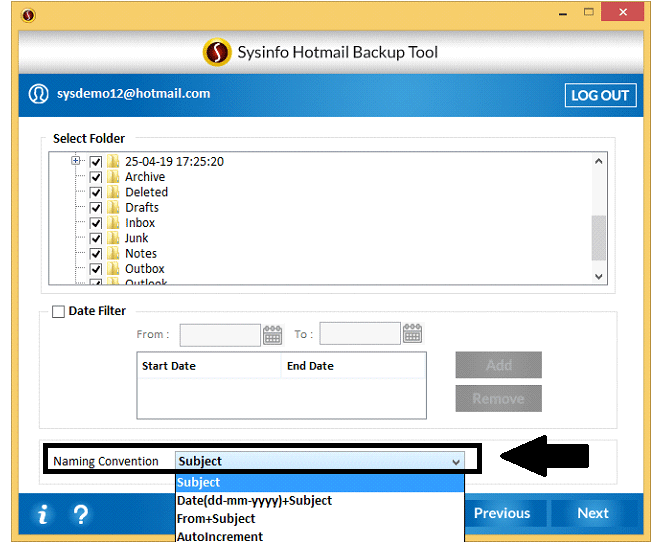Uncheck the Outbox folder checkbox
This screenshot has width=663, height=545.
96,269
